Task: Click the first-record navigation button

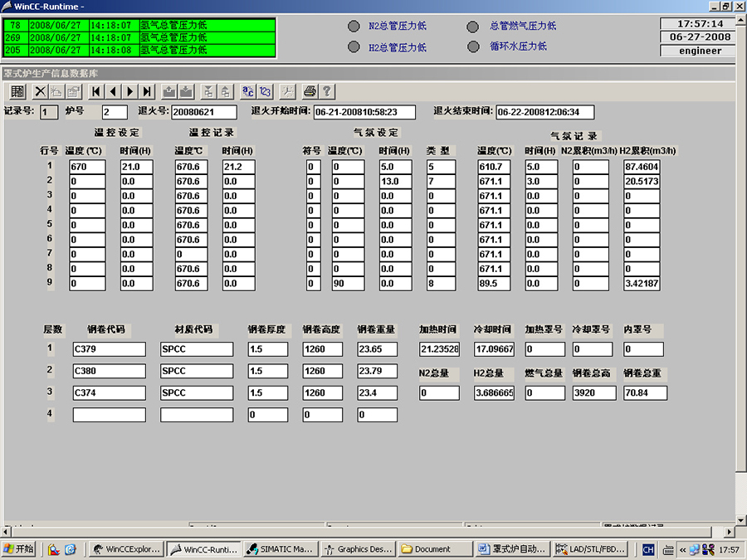Action: pyautogui.click(x=96, y=91)
